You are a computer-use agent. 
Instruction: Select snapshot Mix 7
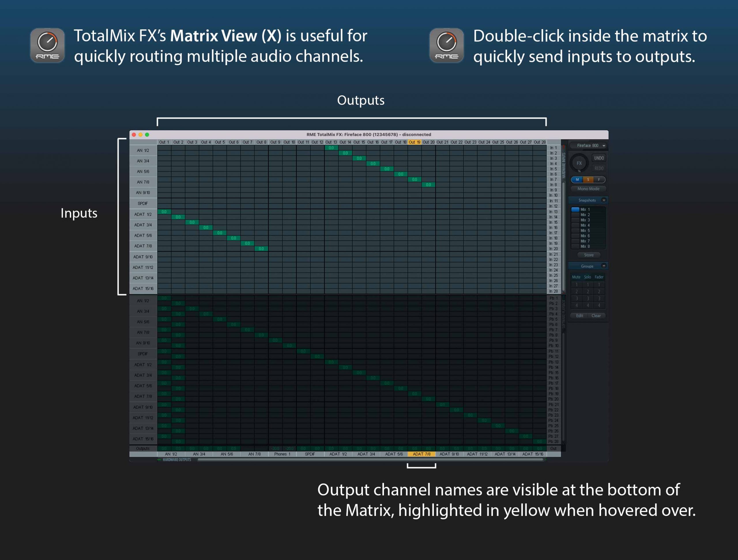pyautogui.click(x=588, y=241)
